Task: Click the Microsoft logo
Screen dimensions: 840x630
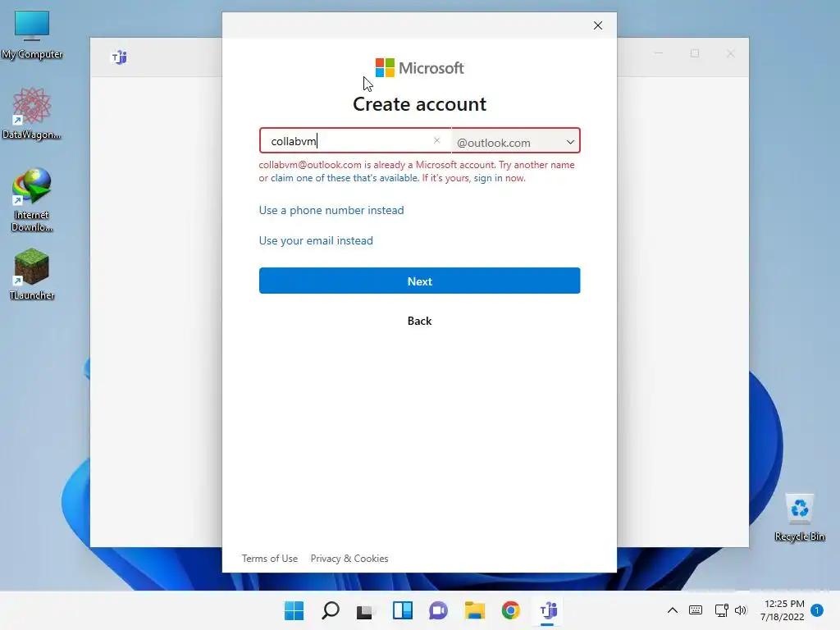Action: [419, 68]
